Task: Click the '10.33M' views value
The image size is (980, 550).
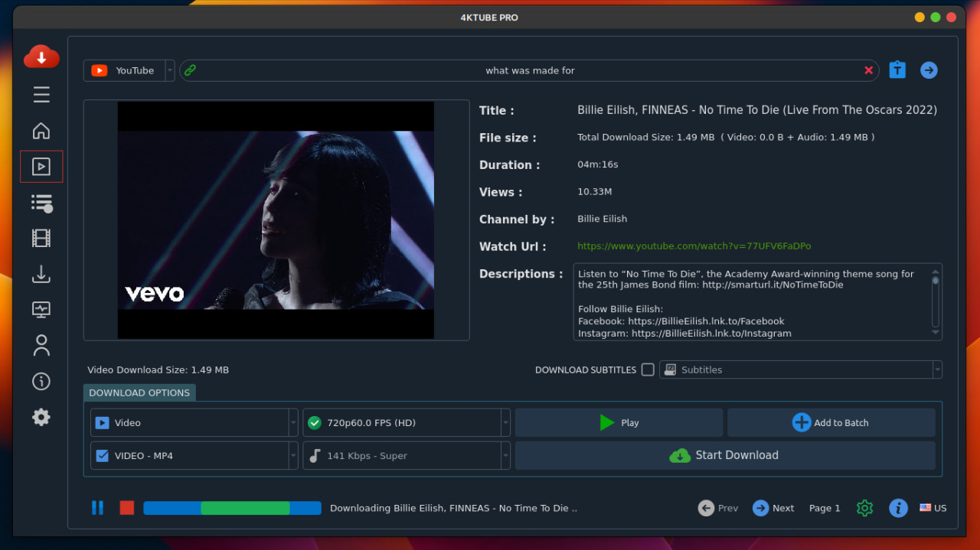Action: (x=595, y=192)
